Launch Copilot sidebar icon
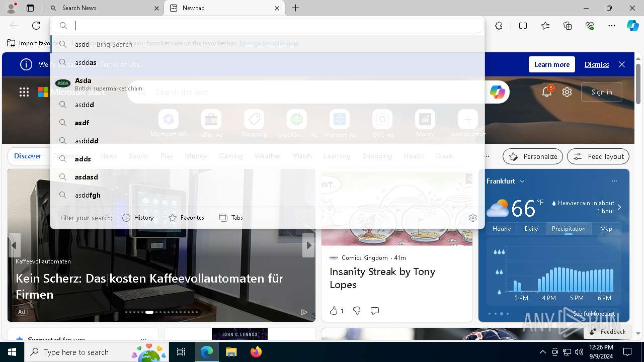The width and height of the screenshot is (644, 362). coord(632,26)
